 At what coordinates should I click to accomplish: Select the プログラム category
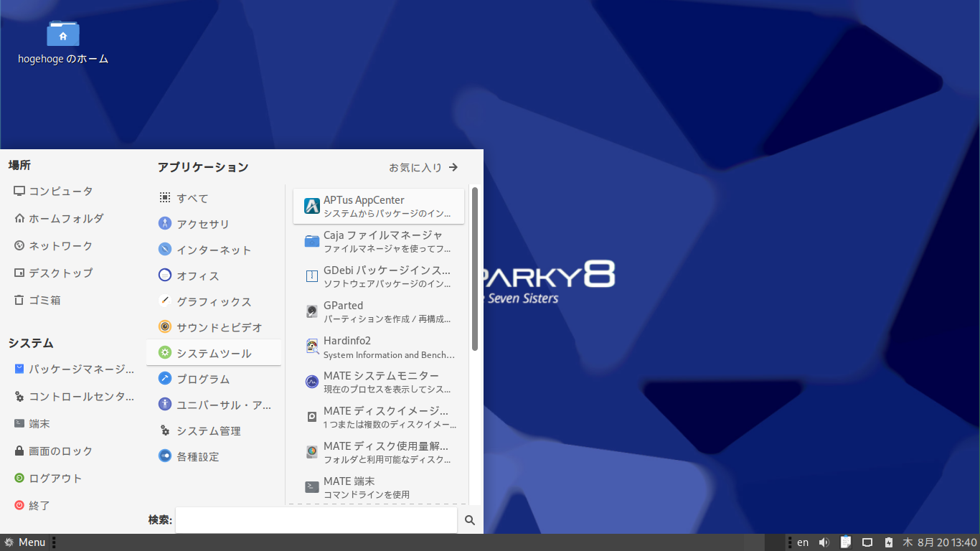214,379
